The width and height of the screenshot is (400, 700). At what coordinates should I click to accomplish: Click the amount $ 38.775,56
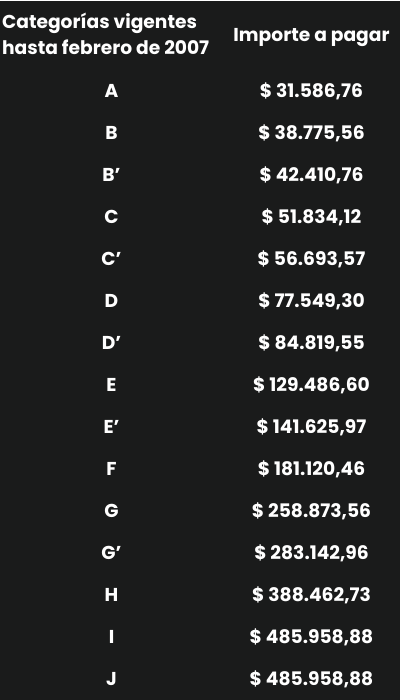click(311, 133)
